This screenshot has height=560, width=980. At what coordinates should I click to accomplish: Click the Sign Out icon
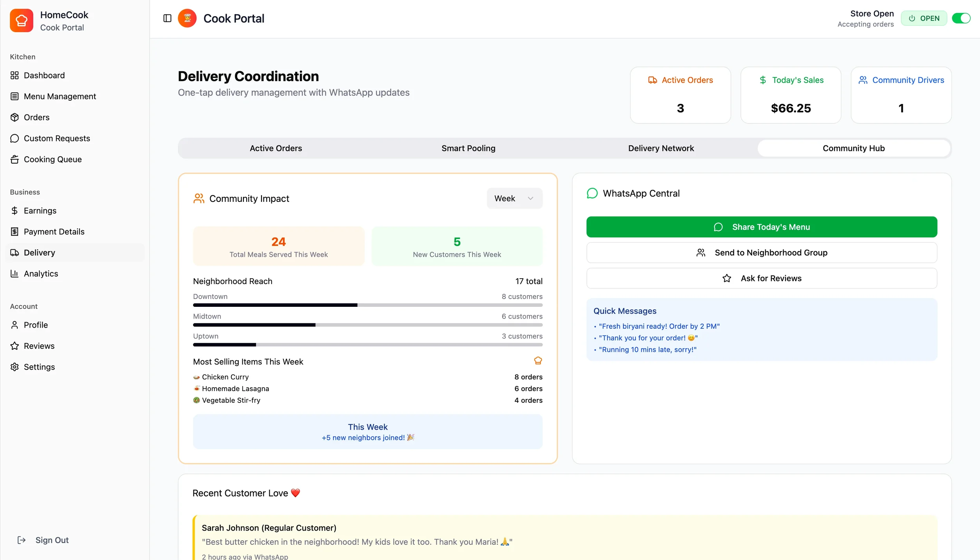22,540
